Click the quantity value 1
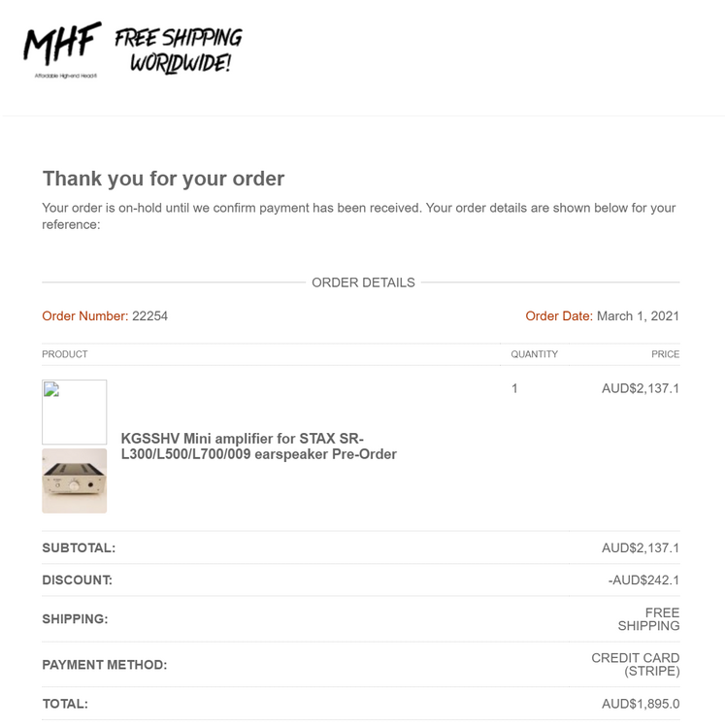This screenshot has height=728, width=725. [x=514, y=388]
